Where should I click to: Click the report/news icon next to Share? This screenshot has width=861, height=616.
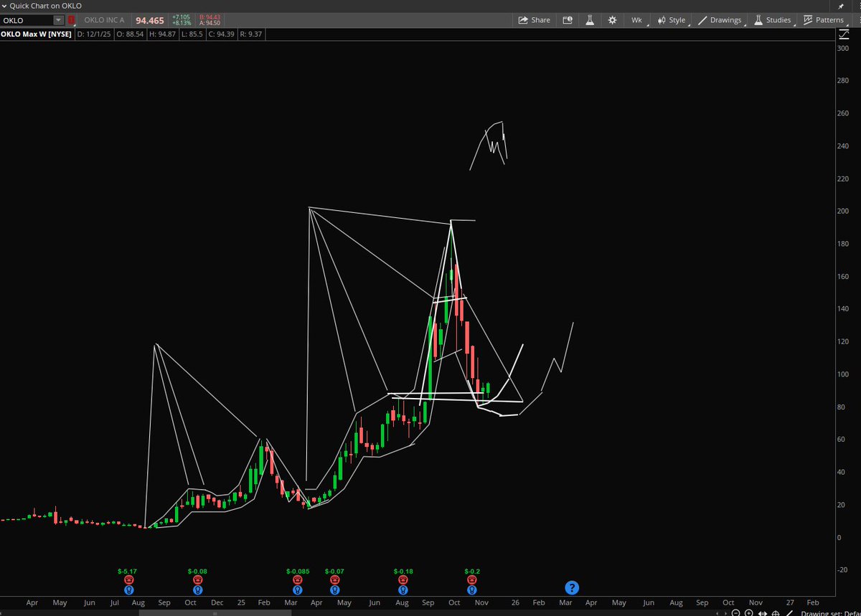568,19
